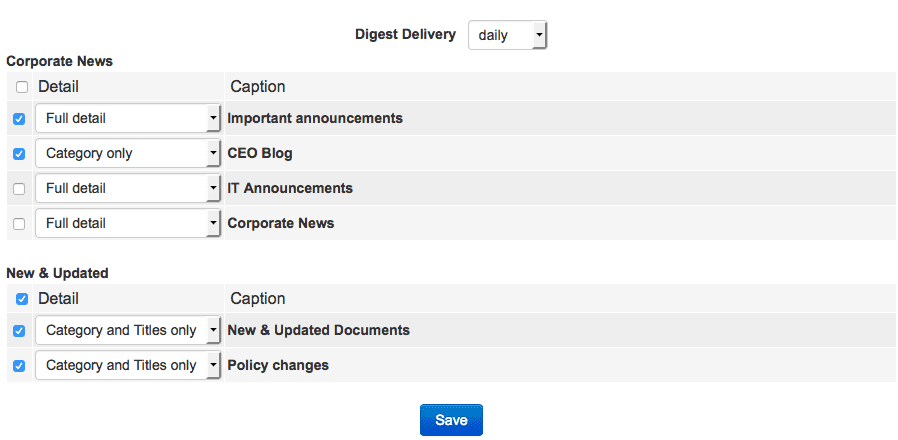
Task: Check the Corporate News row checkbox
Action: click(19, 224)
